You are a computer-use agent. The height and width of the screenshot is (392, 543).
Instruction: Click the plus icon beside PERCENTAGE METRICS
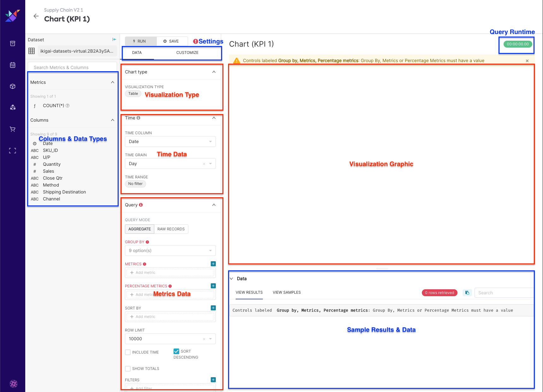[213, 286]
